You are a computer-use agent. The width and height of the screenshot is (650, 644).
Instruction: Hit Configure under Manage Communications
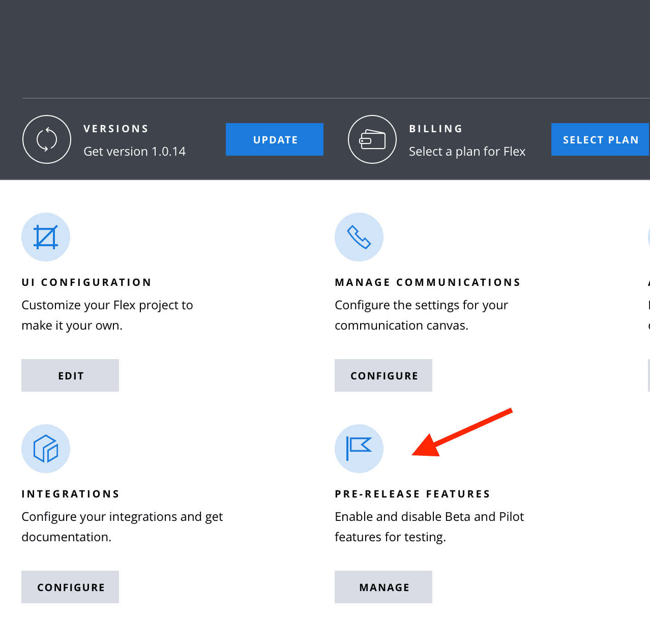383,375
